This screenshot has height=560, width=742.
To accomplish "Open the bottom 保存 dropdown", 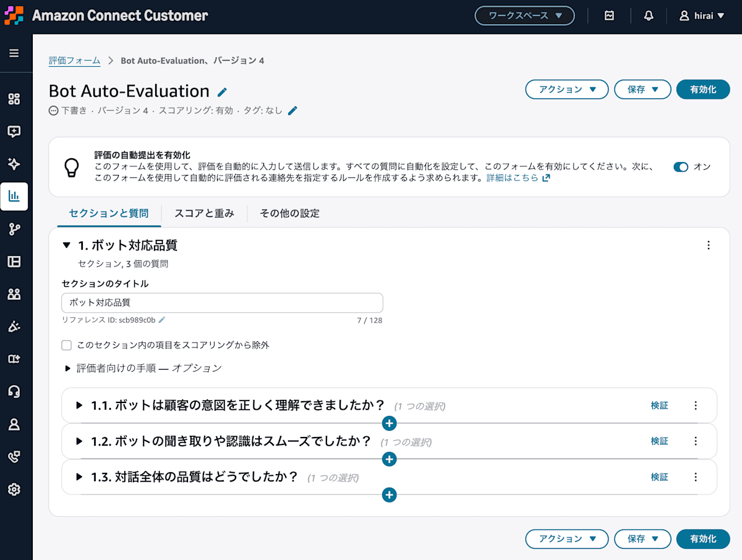I will 642,539.
